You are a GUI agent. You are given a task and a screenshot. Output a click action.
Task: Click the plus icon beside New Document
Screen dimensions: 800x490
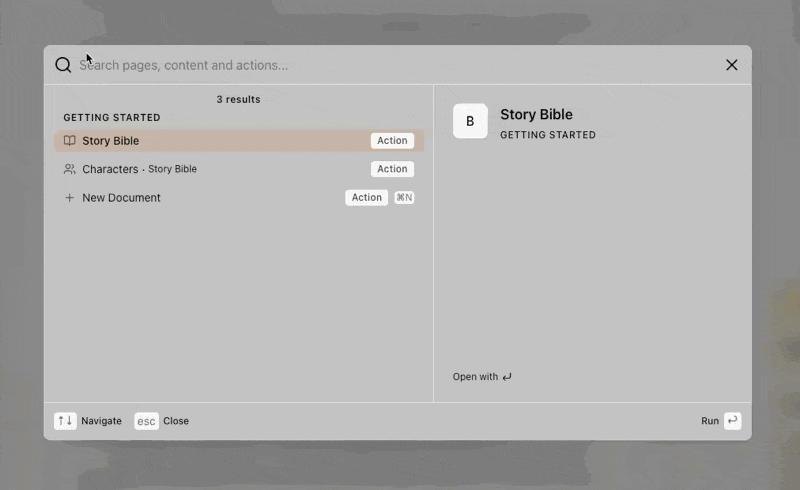(x=69, y=198)
